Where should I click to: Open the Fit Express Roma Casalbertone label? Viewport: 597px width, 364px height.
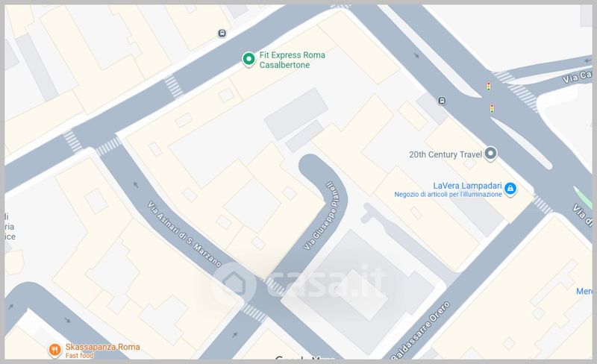click(292, 60)
